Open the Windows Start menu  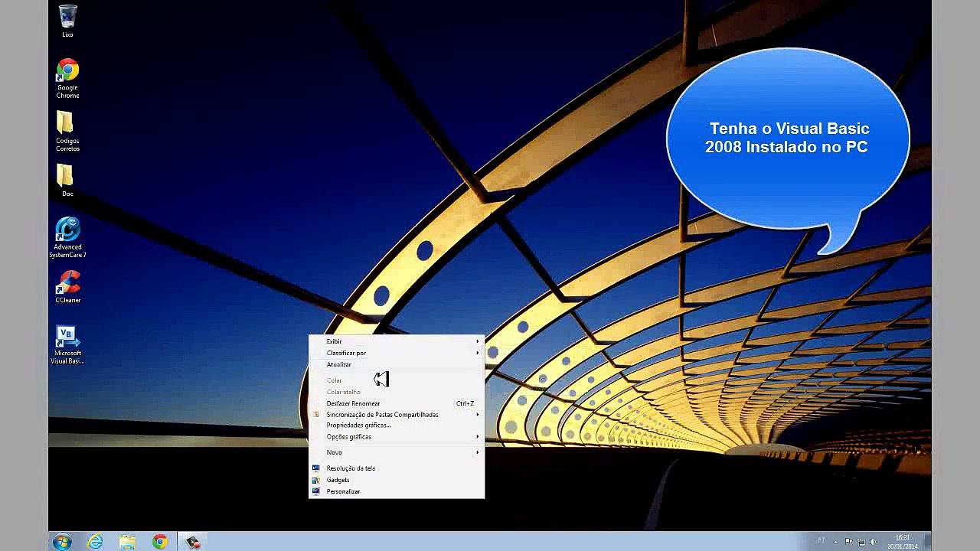(x=62, y=542)
